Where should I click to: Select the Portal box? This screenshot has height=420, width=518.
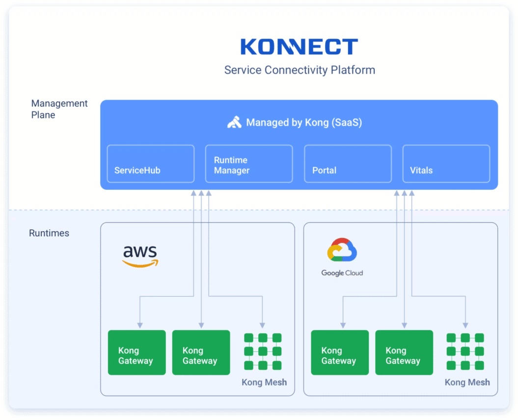tap(348, 164)
